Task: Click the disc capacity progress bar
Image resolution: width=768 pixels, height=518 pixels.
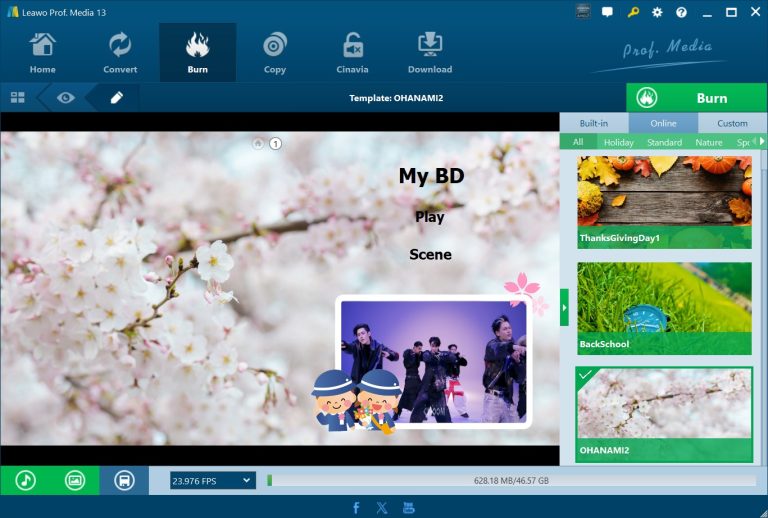Action: tap(511, 481)
